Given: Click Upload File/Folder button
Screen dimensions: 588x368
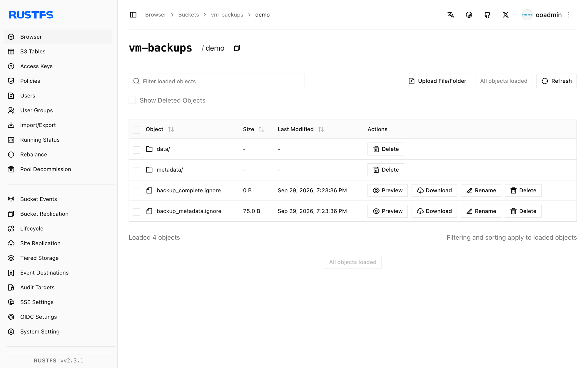Looking at the screenshot, I should [x=437, y=81].
